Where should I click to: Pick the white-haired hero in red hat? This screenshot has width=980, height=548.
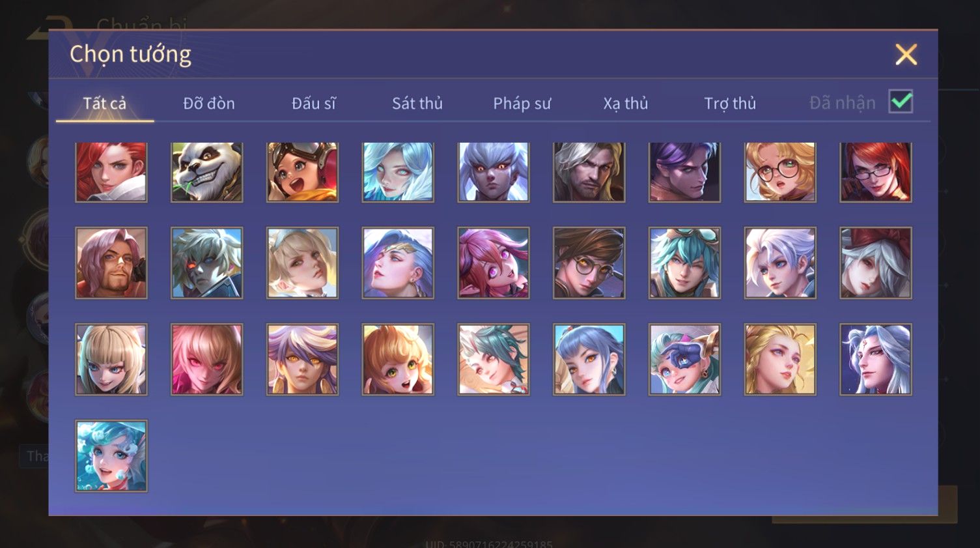pyautogui.click(x=876, y=263)
